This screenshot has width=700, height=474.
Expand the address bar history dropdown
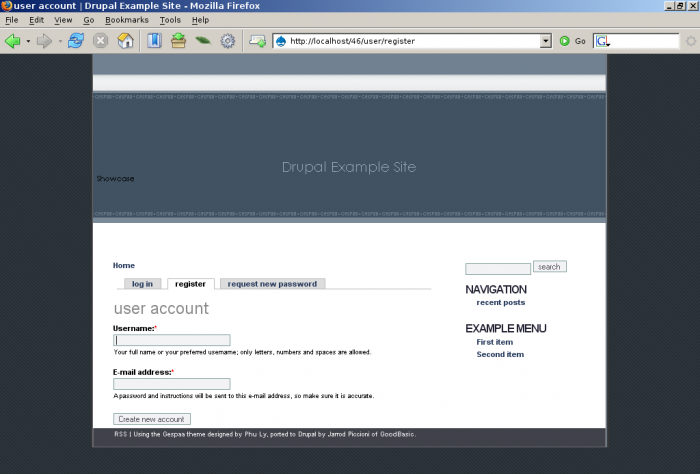point(546,41)
